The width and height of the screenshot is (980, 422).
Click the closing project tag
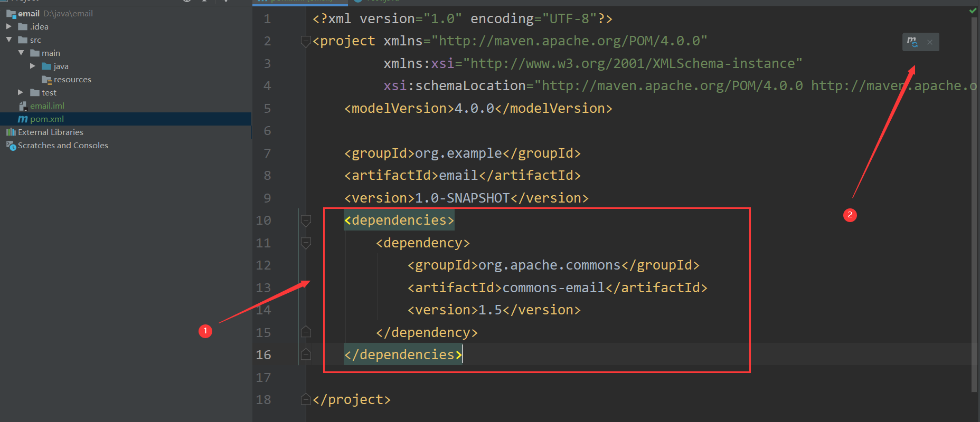click(352, 400)
